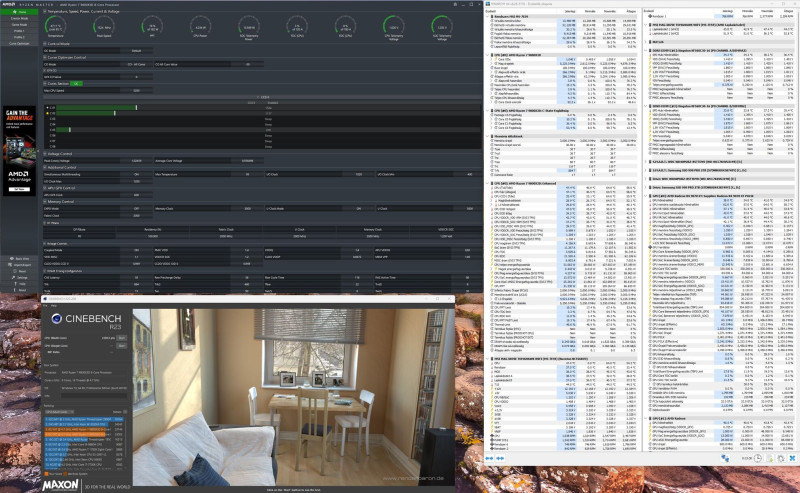Screen dimensions: 800x493
Task: Click the Temperature gauge in Ryzen Master
Action: [x=55, y=27]
